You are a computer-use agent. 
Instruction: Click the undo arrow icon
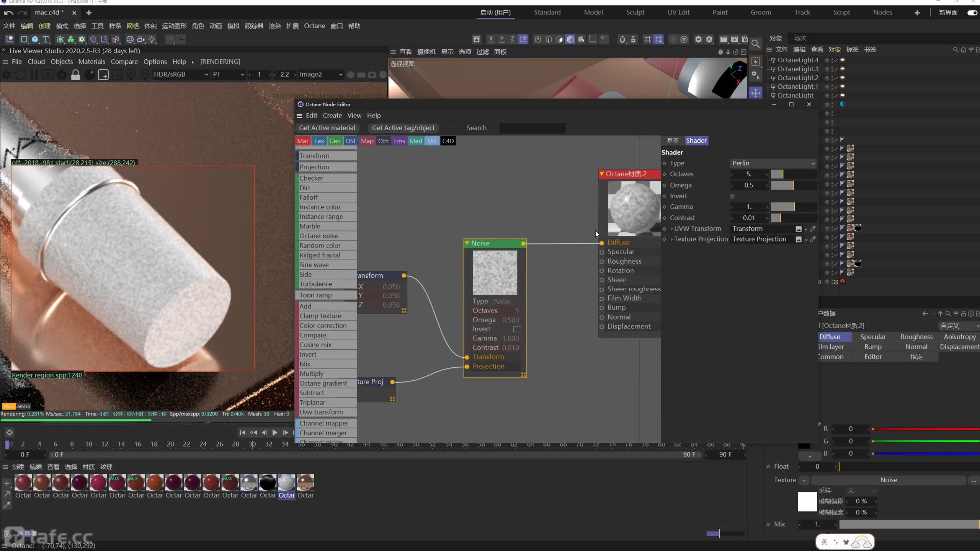coord(8,13)
